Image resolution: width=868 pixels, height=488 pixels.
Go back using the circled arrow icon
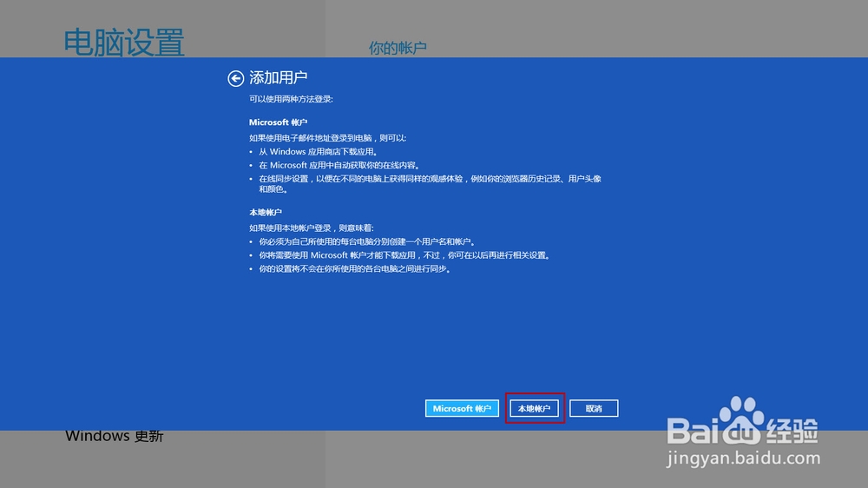click(235, 79)
